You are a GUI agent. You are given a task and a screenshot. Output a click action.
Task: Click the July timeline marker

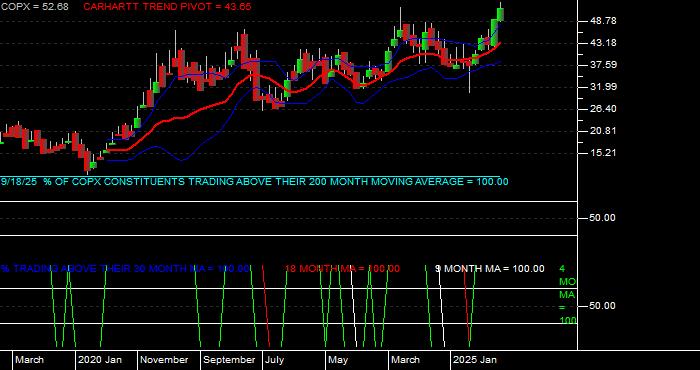pos(274,360)
